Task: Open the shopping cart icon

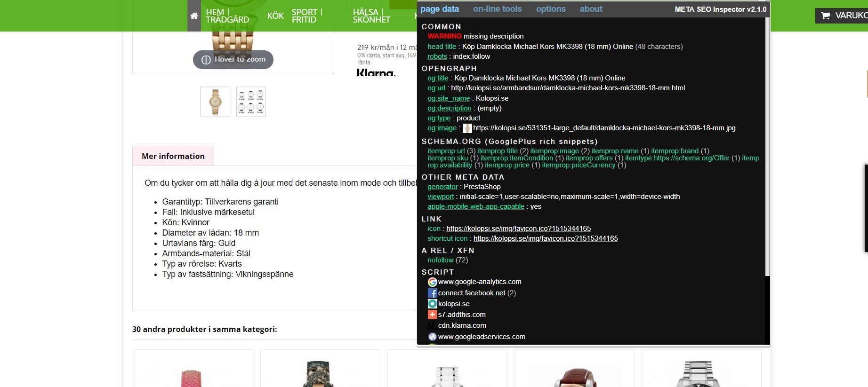Action: (x=826, y=16)
